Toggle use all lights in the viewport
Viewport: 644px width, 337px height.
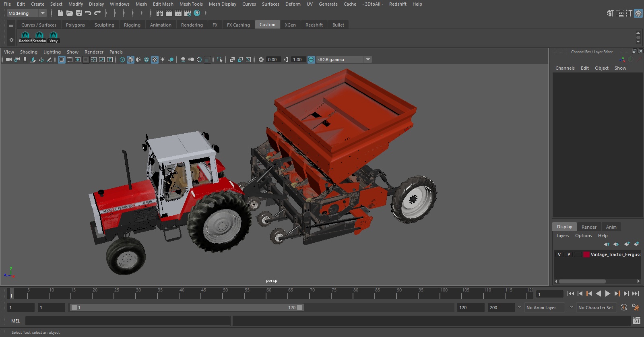click(163, 60)
